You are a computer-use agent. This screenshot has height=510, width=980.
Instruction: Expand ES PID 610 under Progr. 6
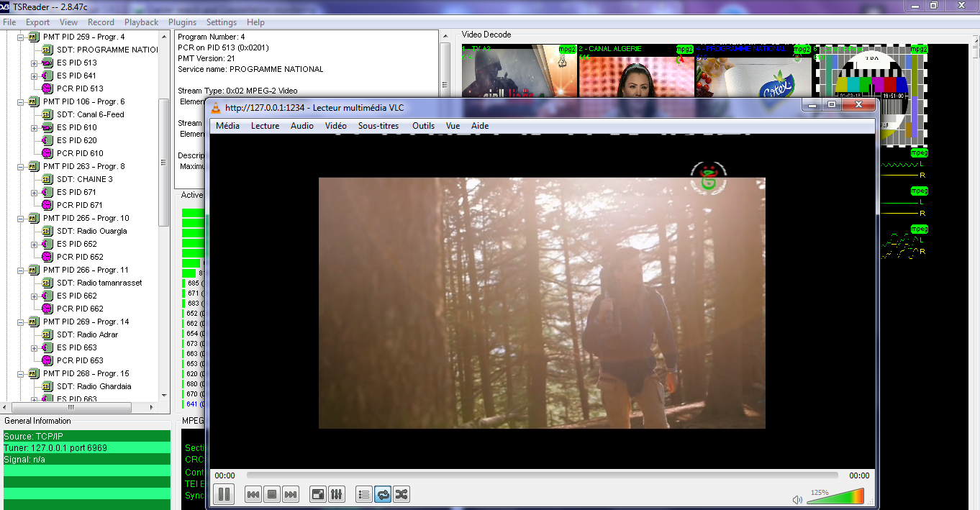tap(34, 127)
